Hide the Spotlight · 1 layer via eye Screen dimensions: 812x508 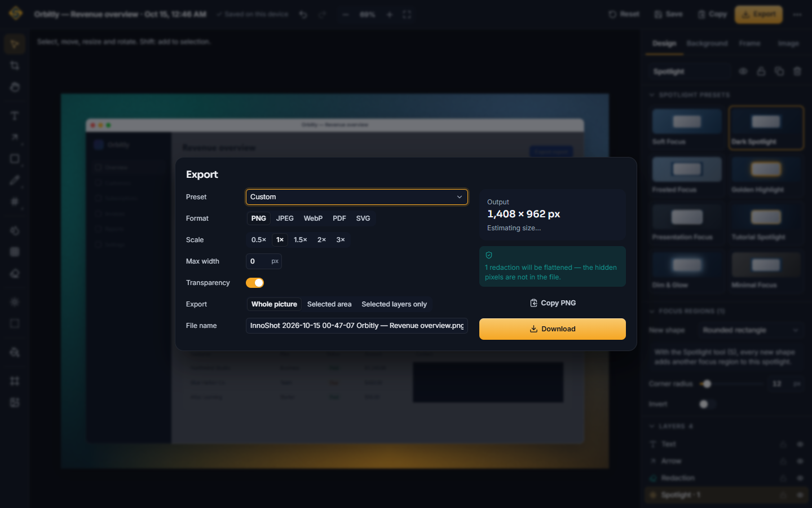(800, 495)
